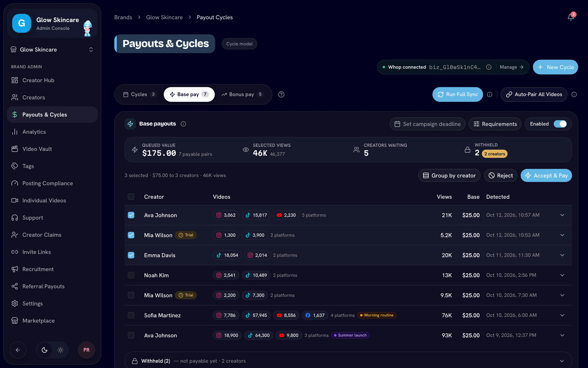Click the New Cycle button
Image resolution: width=588 pixels, height=368 pixels.
[556, 67]
